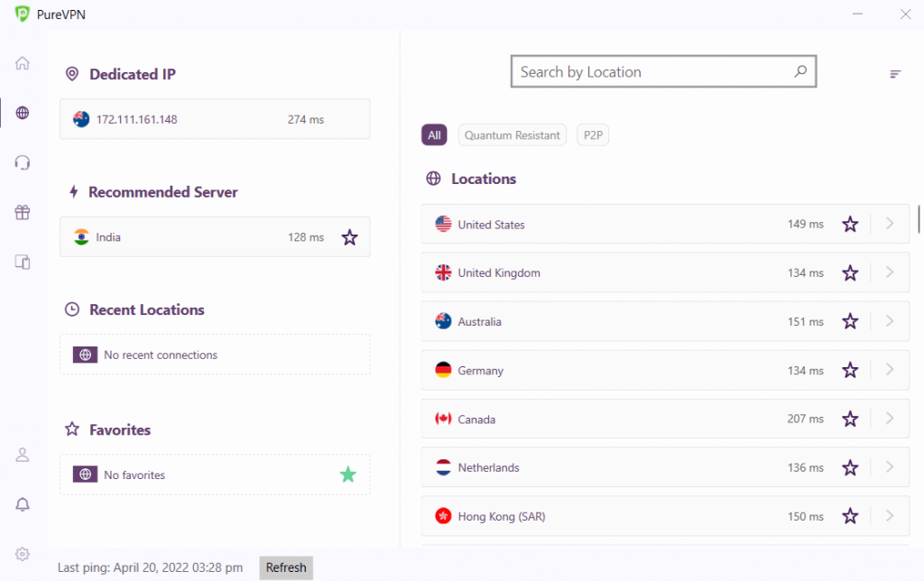The width and height of the screenshot is (924, 581).
Task: Expand the Germany server list
Action: (890, 370)
